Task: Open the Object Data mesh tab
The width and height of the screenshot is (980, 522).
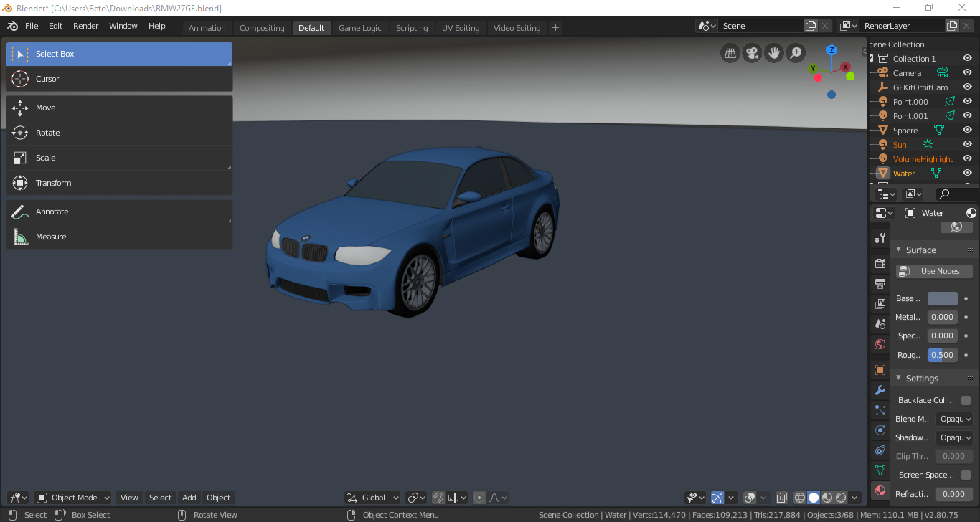Action: click(x=880, y=470)
